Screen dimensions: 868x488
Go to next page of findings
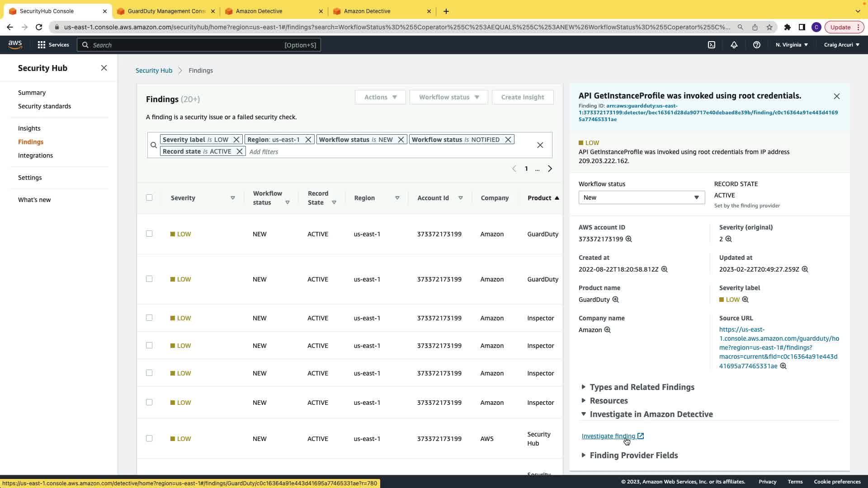pyautogui.click(x=550, y=169)
